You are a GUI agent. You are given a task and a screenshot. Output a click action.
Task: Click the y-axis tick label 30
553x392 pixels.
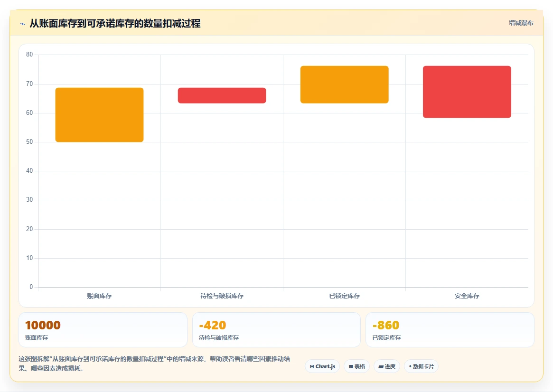tap(29, 199)
